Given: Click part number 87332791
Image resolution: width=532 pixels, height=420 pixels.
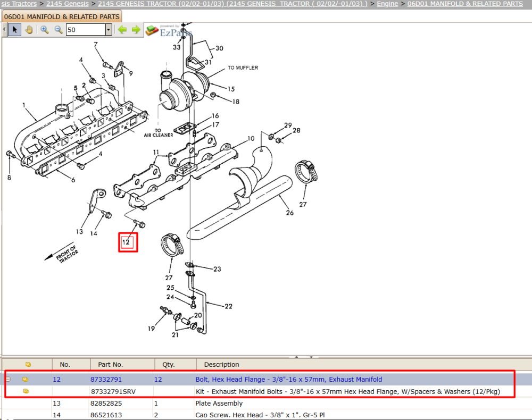Looking at the screenshot, I should tap(106, 379).
